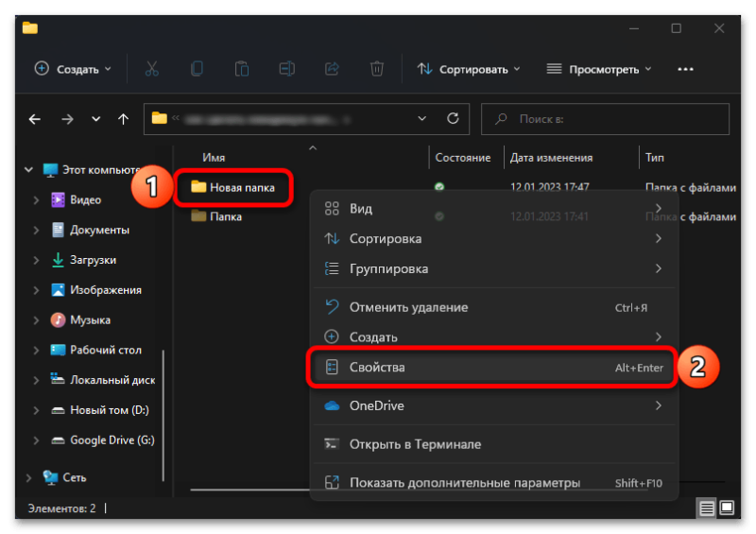Open Google Drive (G:) in sidebar

112,440
